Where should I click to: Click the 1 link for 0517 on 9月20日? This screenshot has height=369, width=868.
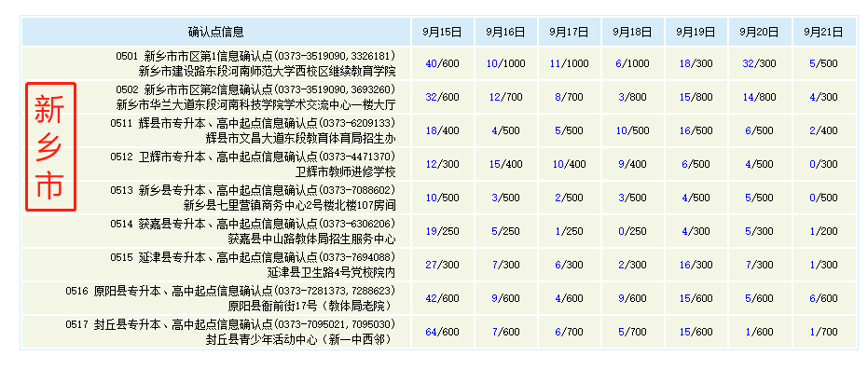pos(749,333)
